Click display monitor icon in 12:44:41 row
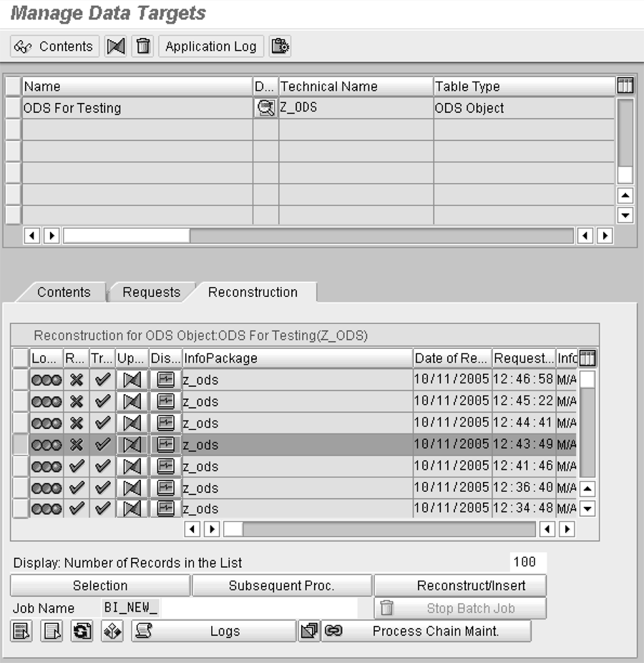The image size is (644, 663). (x=165, y=423)
